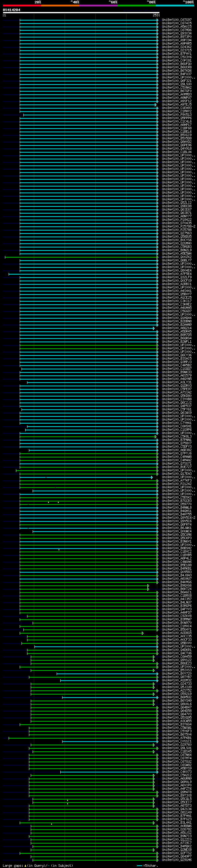Select hit label UniRef100_A2RBI1
Viewport: 197px width, 868px height.
pos(177,284)
